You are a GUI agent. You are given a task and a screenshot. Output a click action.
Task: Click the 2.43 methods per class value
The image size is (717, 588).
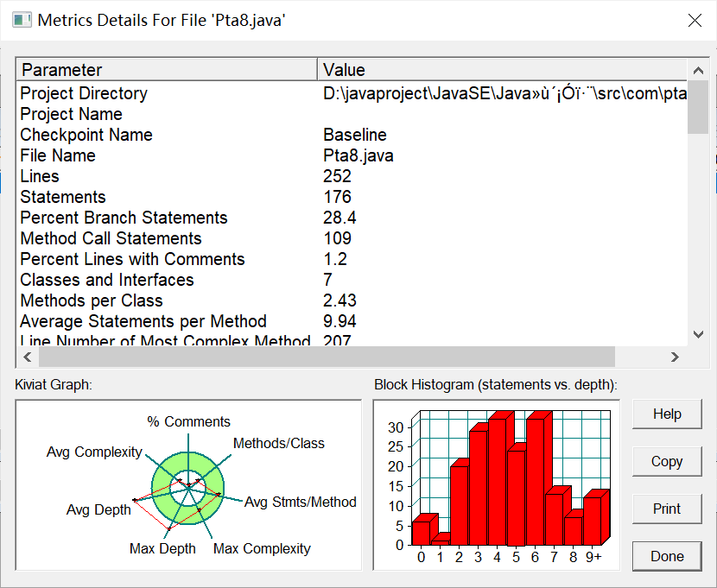(339, 300)
